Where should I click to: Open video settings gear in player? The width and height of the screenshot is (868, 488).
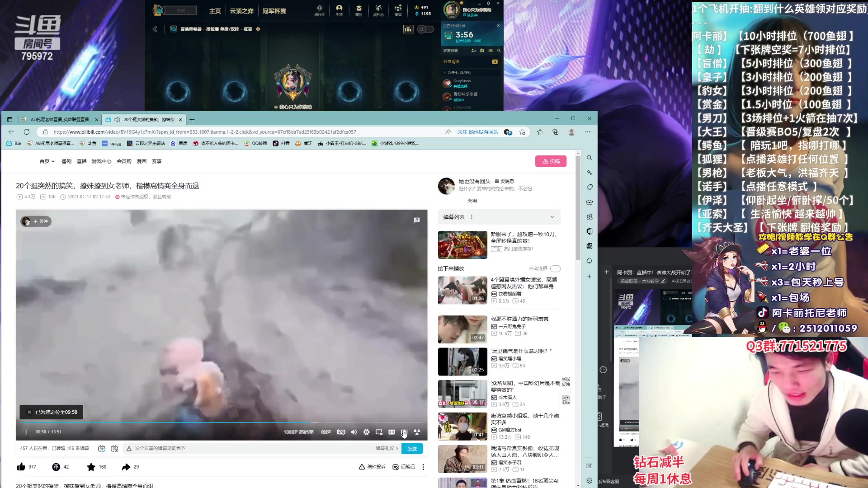tap(366, 432)
